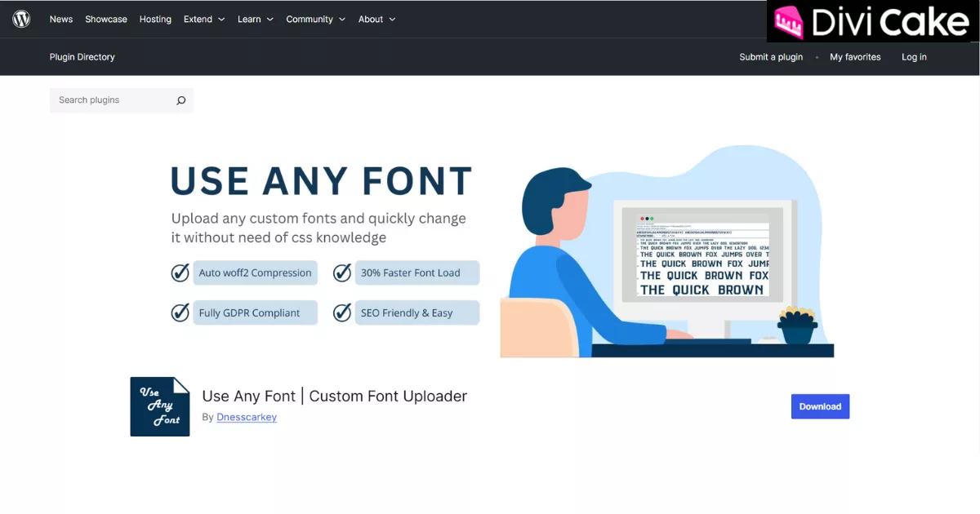
Task: Expand the Extend dropdown menu
Action: click(x=204, y=19)
